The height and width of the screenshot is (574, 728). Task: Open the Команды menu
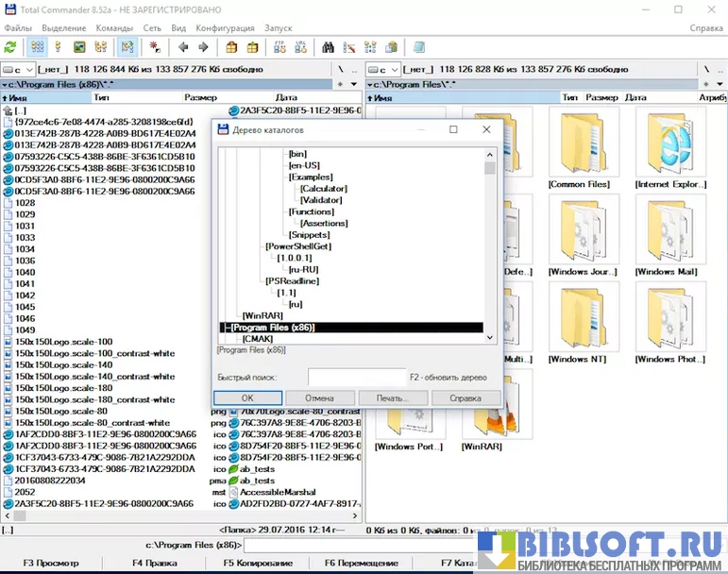coord(114,28)
